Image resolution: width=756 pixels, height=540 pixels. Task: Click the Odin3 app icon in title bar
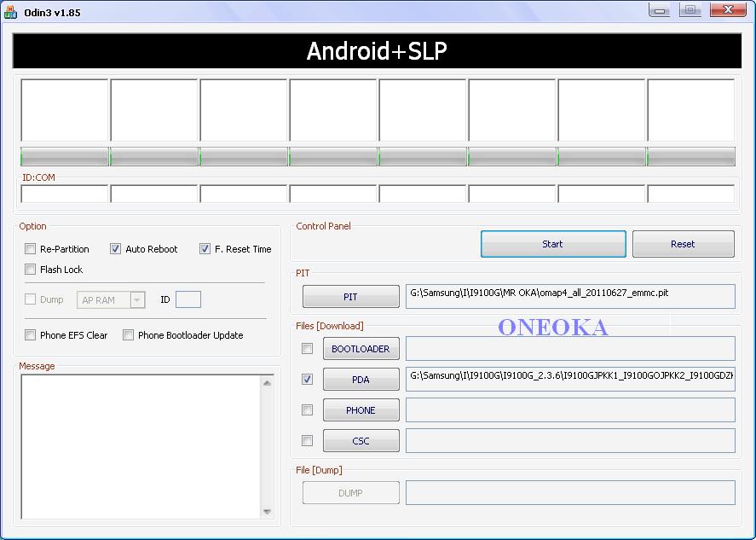[10, 12]
